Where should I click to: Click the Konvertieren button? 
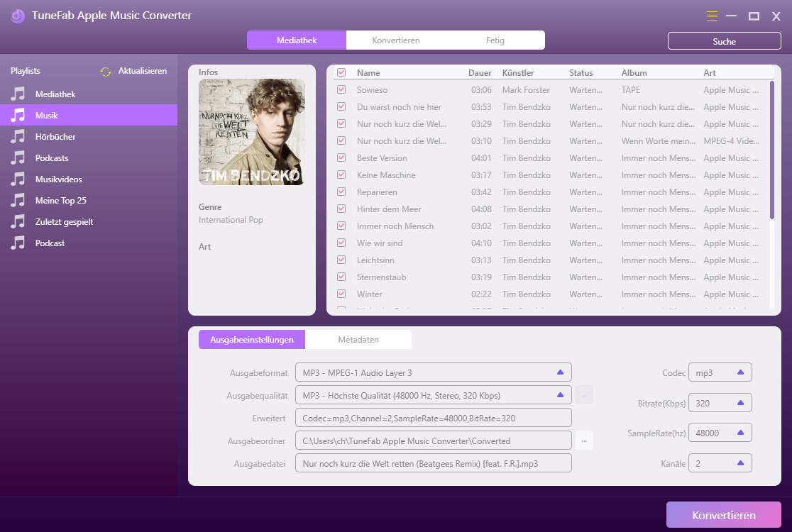(723, 514)
